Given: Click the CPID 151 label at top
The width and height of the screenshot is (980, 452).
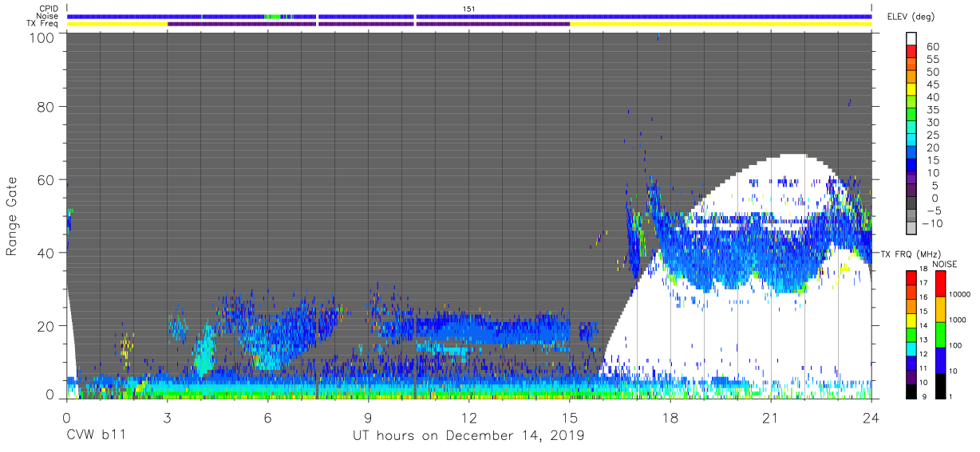Looking at the screenshot, I should point(469,8).
